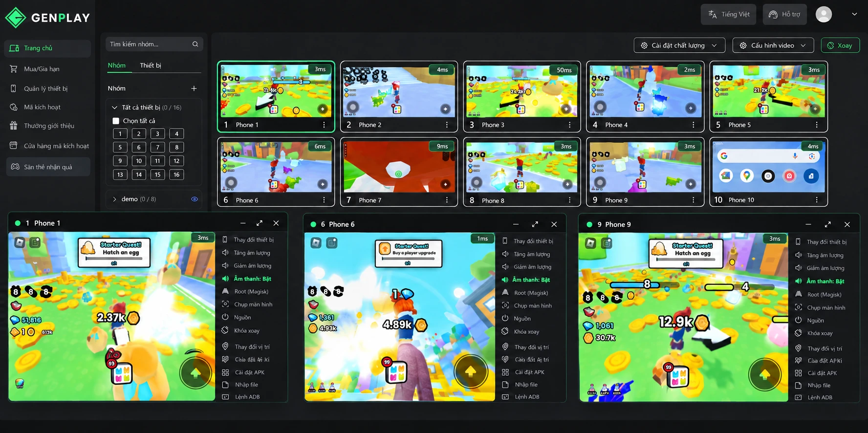Open the Trang chủ sidebar item
Screen dimensions: 868x433
point(47,48)
